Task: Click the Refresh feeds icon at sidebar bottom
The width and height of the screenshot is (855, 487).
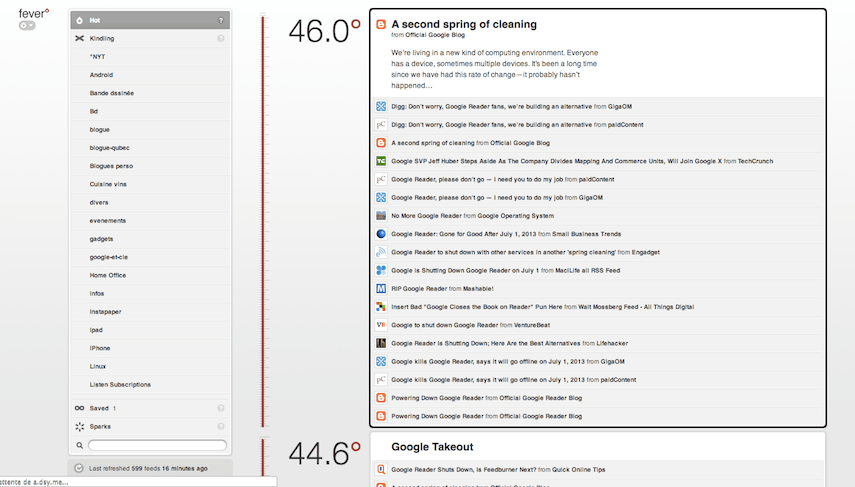Action: coord(79,468)
